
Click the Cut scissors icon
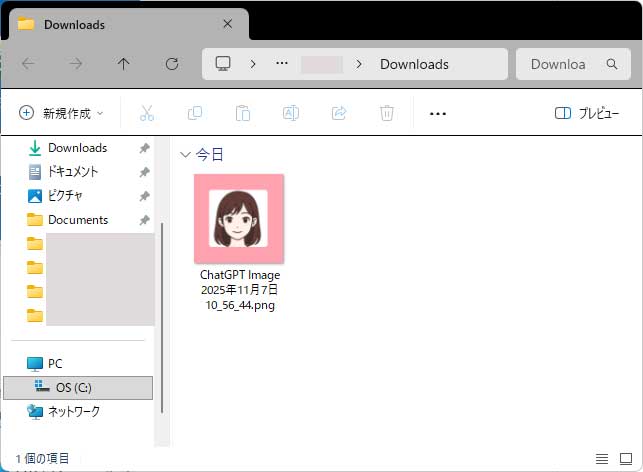(x=147, y=113)
